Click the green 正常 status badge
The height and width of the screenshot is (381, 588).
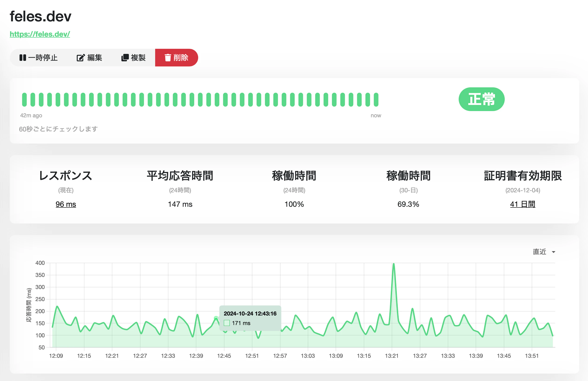[x=481, y=99]
